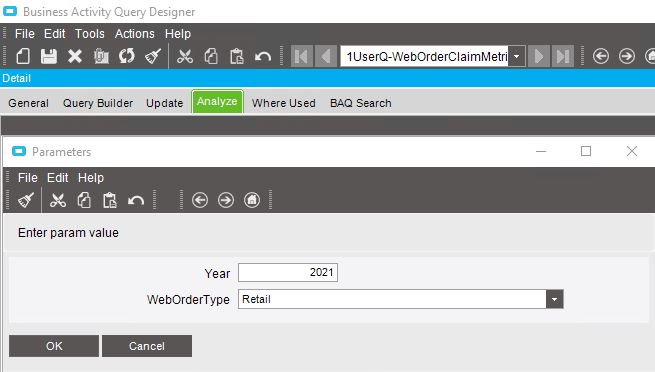The image size is (655, 372).
Task: Confirm parameters with OK button
Action: (x=54, y=346)
